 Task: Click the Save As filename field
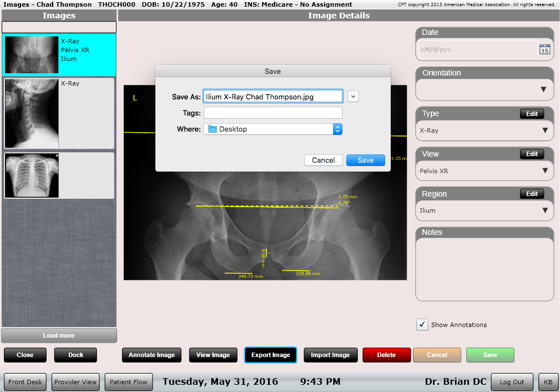coord(273,97)
